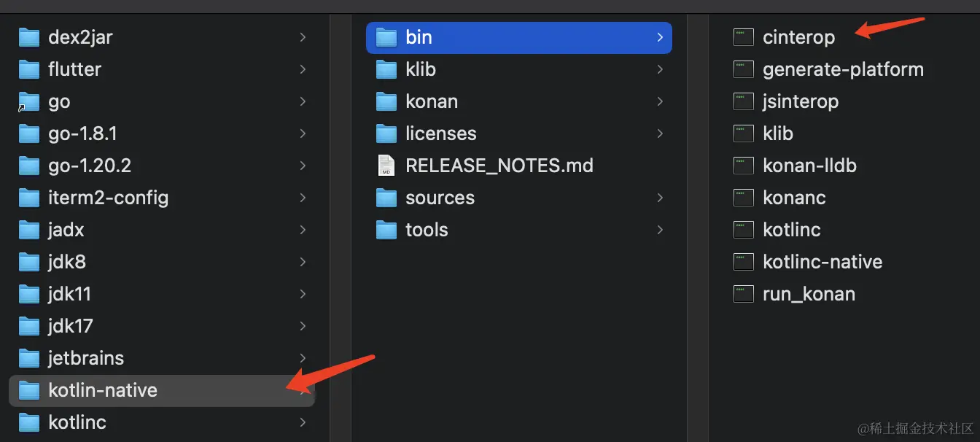
Task: Click the kotlin-native folder icon
Action: click(28, 390)
